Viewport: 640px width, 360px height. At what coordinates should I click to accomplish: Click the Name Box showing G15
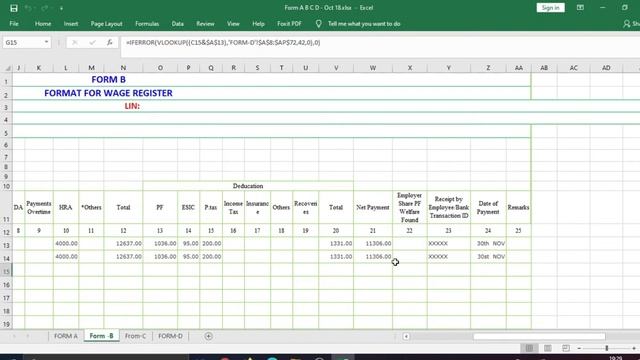tap(22, 42)
